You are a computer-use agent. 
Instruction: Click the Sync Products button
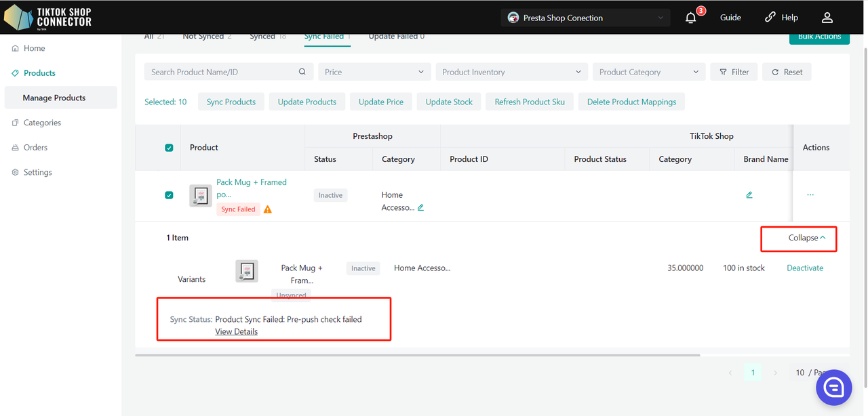tap(231, 102)
